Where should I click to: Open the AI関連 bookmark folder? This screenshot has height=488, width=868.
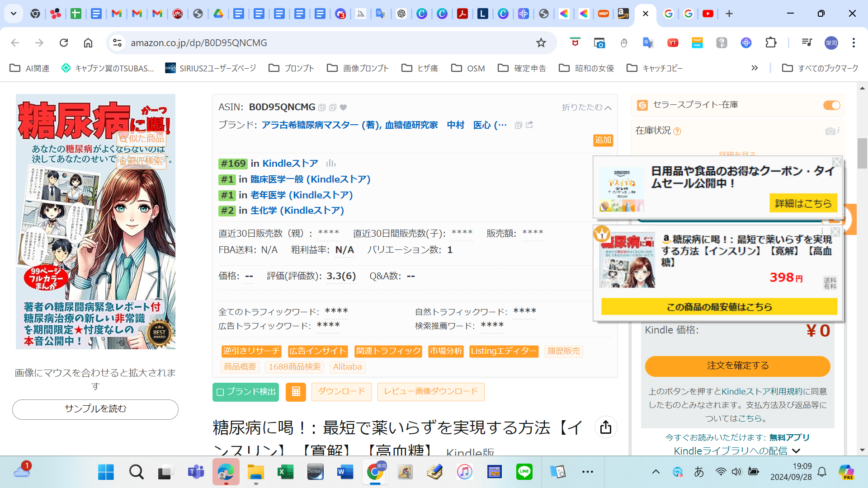click(x=29, y=68)
